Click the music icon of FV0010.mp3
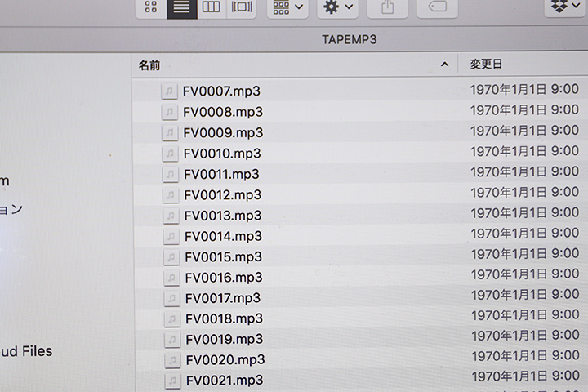Image resolution: width=588 pixels, height=392 pixels. (x=170, y=154)
